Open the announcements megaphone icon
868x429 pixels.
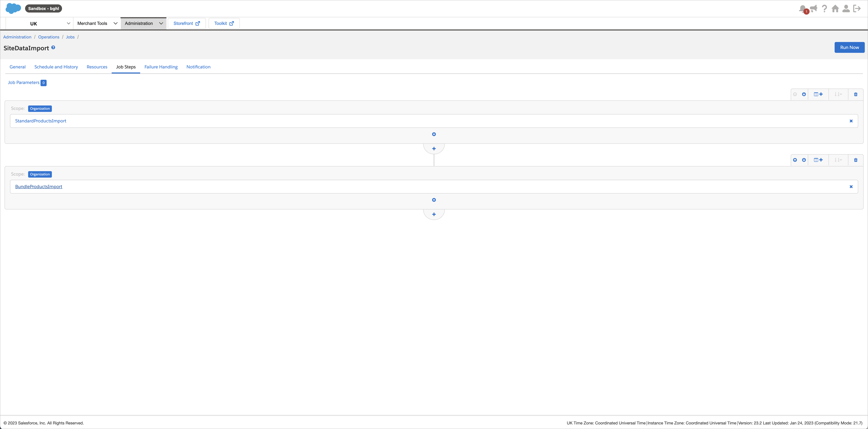[x=814, y=8]
